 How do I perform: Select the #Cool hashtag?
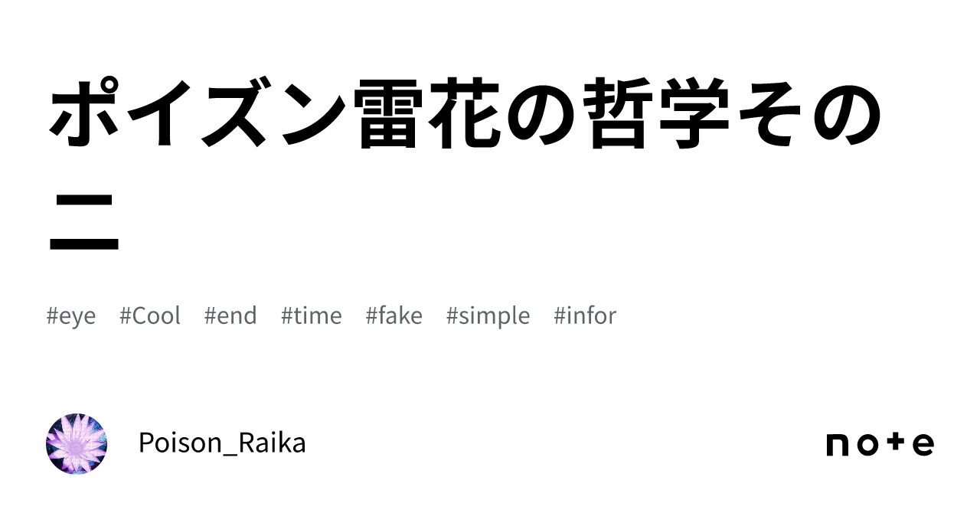pyautogui.click(x=150, y=315)
